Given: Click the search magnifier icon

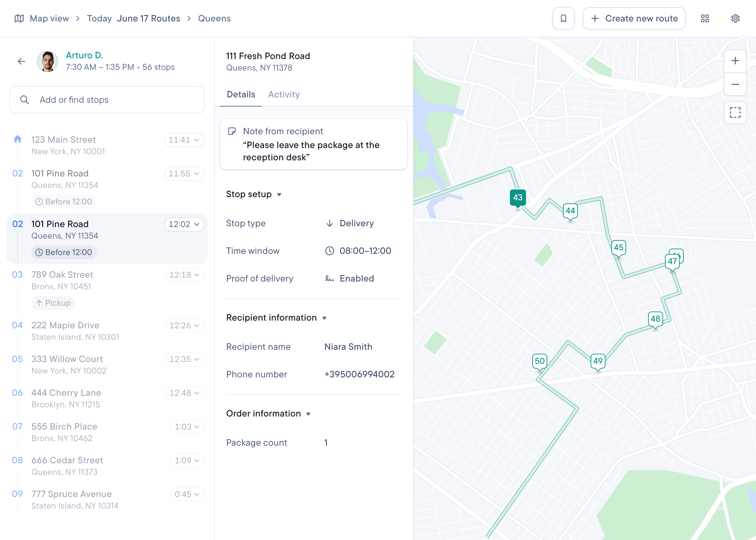Looking at the screenshot, I should coord(25,100).
